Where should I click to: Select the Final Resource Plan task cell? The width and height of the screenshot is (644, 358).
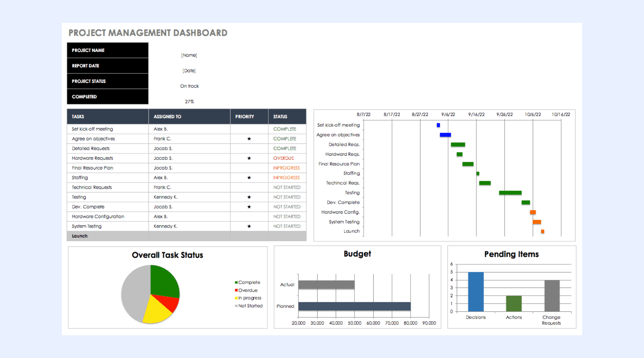click(x=108, y=168)
